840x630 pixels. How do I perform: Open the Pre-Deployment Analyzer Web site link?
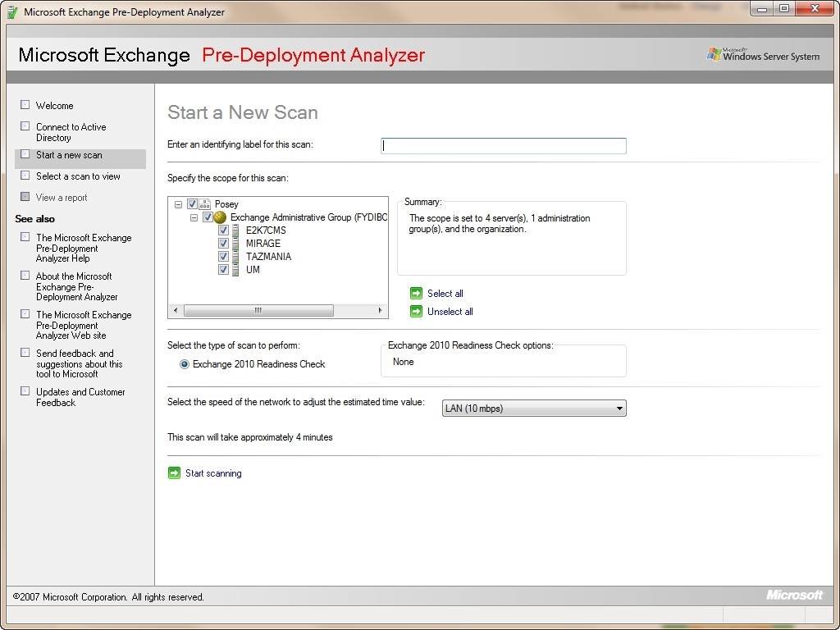pyautogui.click(x=84, y=325)
